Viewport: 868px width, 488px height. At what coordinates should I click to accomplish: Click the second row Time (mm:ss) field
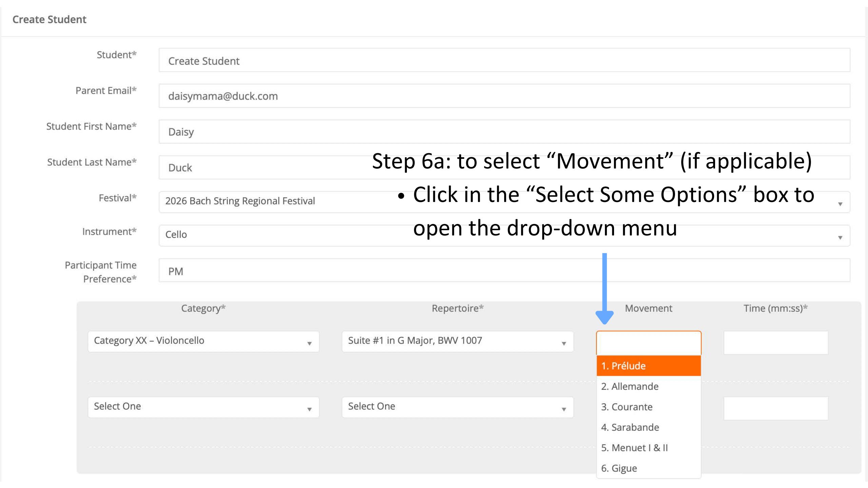click(776, 408)
